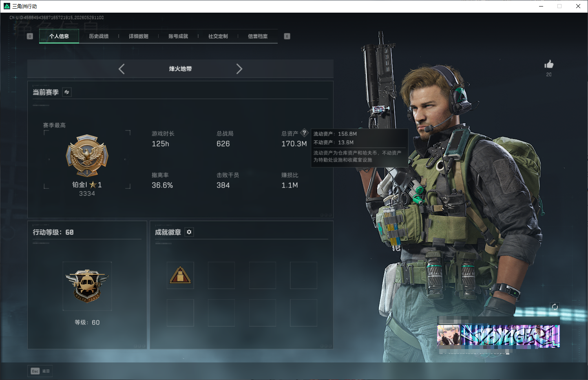
Task: Go to next mode with the right chevron
Action: (239, 69)
